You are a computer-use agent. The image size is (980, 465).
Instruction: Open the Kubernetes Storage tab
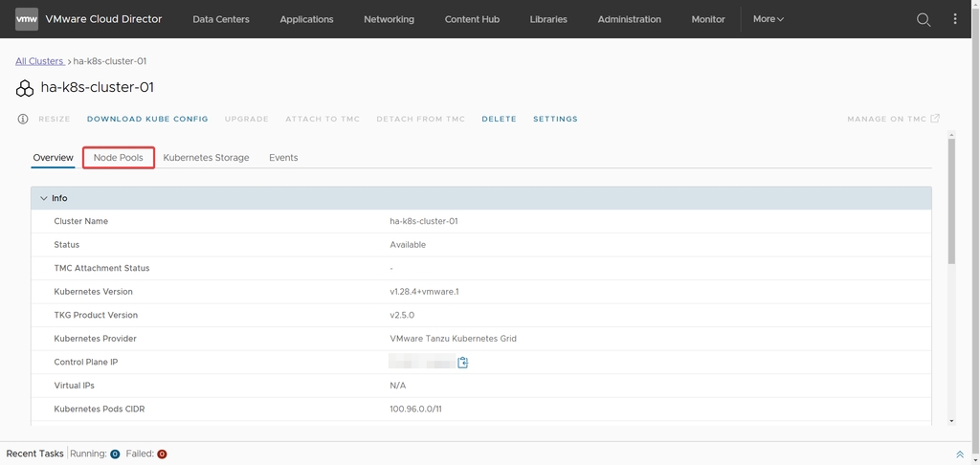pos(206,158)
